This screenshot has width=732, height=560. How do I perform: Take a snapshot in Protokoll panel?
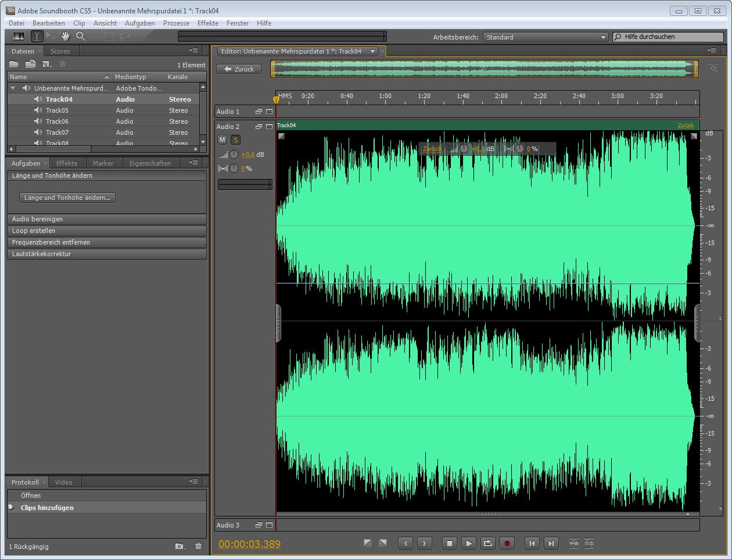[180, 546]
